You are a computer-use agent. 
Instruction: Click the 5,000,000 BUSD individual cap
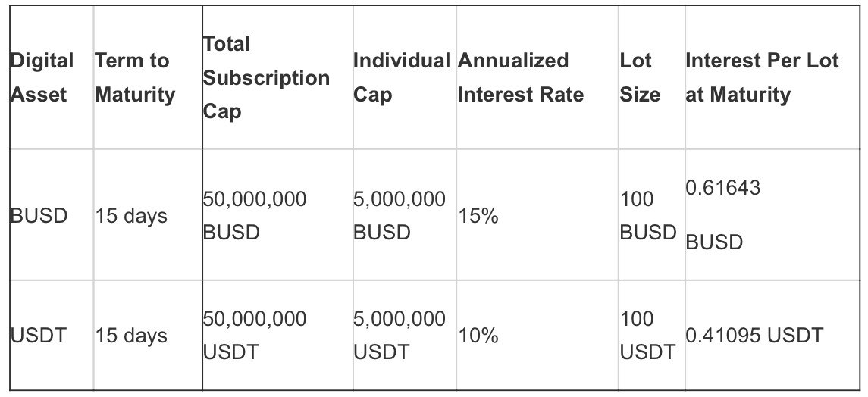pyautogui.click(x=400, y=215)
